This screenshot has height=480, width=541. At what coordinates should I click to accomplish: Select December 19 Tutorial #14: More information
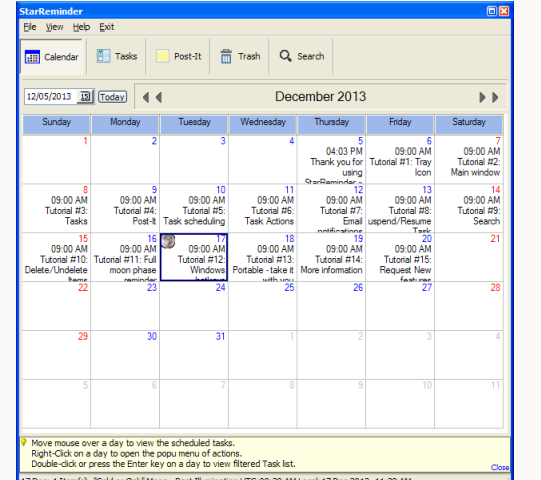coord(331,257)
